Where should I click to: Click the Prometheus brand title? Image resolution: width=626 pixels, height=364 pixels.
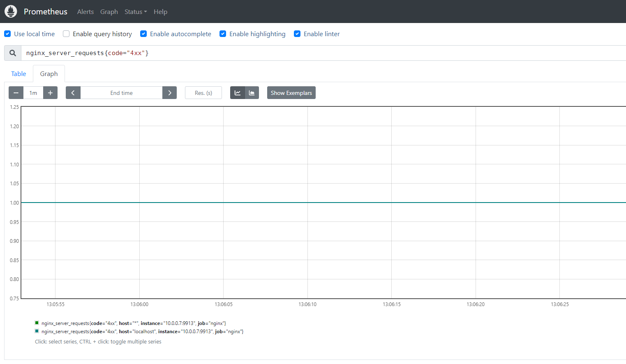pyautogui.click(x=46, y=12)
